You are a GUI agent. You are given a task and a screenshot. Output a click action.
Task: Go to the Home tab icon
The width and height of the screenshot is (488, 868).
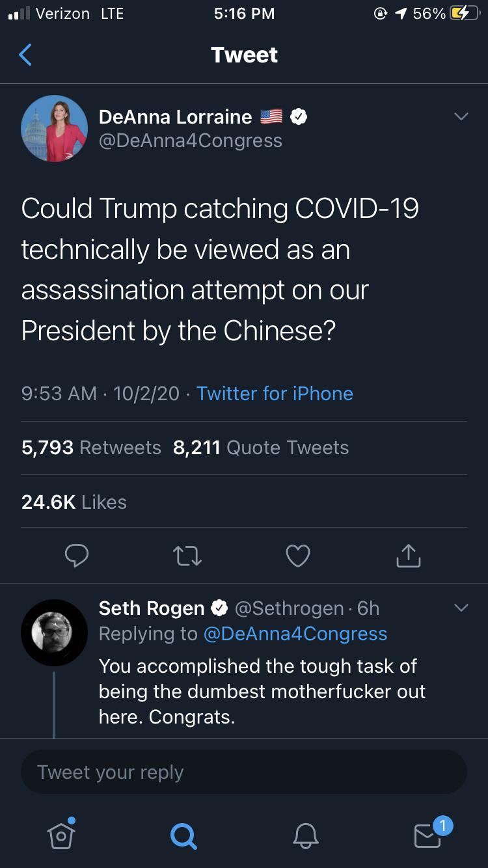[61, 837]
